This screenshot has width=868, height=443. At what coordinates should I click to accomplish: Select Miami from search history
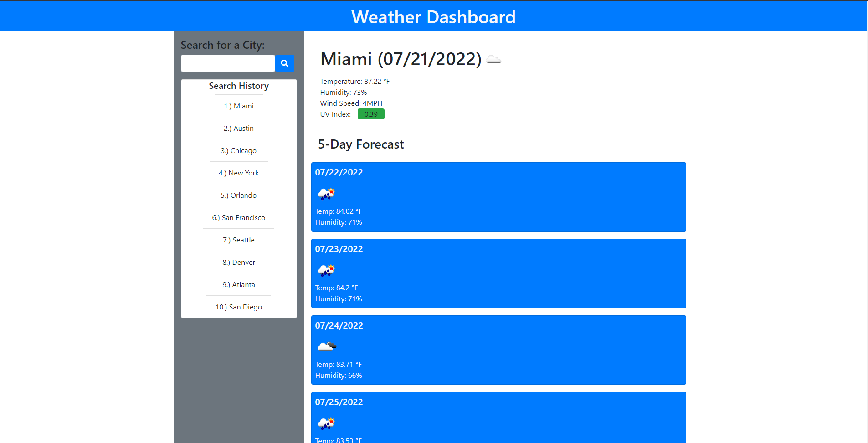(239, 106)
